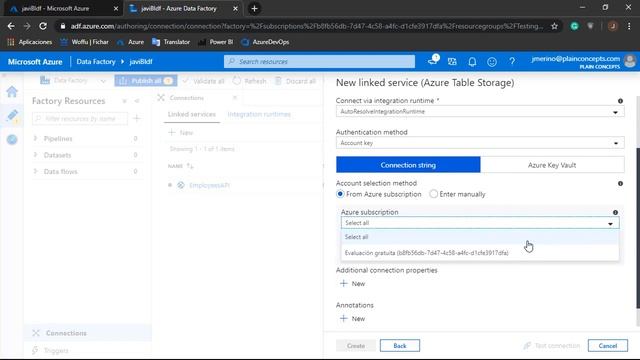Click the Create button

tap(356, 346)
